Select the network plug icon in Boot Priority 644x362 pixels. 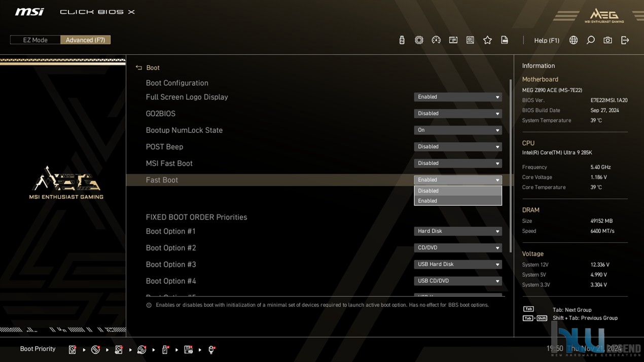212,349
